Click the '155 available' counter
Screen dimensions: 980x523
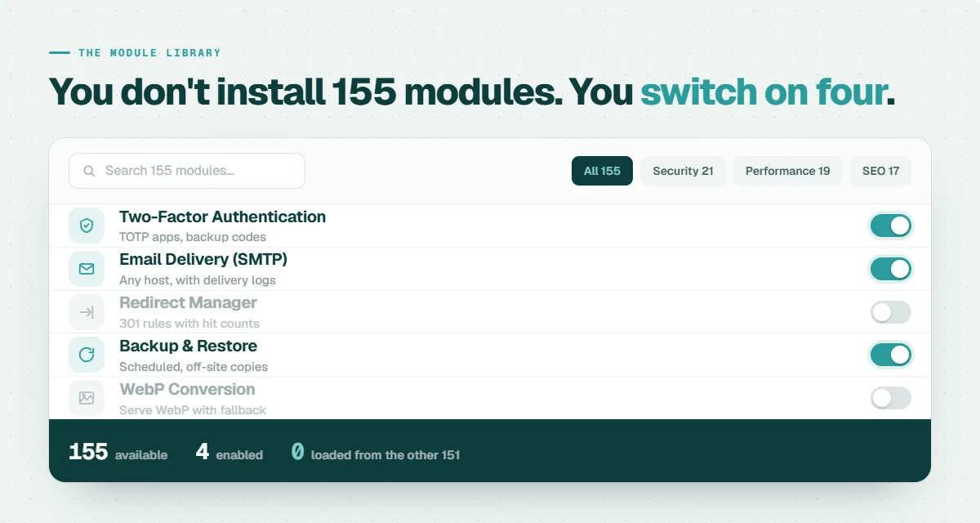pos(118,452)
